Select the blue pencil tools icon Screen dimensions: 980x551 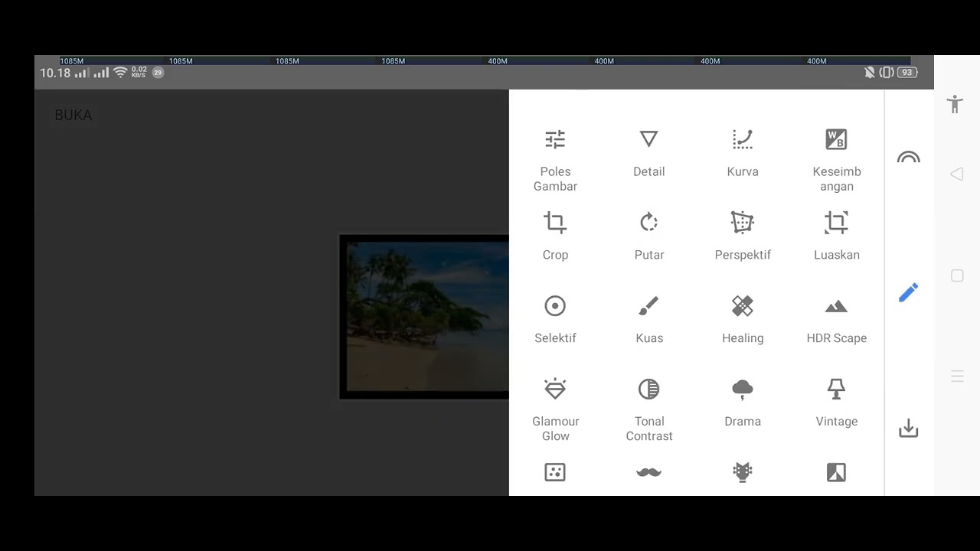point(909,292)
